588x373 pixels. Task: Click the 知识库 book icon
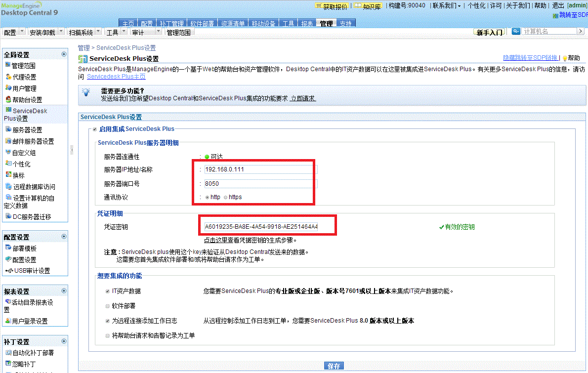[358, 6]
